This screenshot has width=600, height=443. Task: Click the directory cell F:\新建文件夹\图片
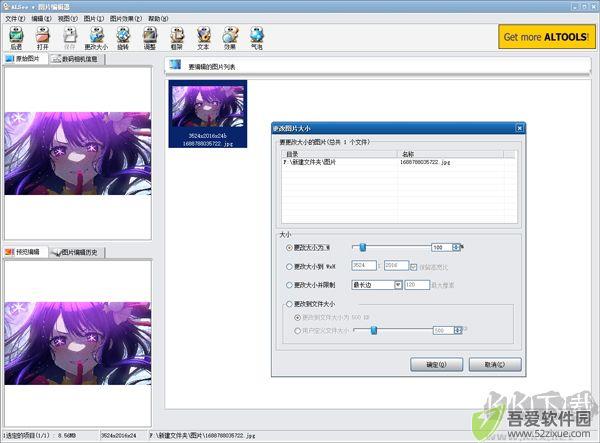(310, 162)
